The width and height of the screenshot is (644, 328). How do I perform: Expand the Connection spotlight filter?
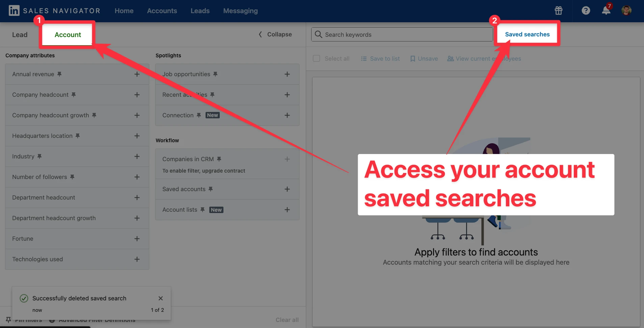[287, 115]
